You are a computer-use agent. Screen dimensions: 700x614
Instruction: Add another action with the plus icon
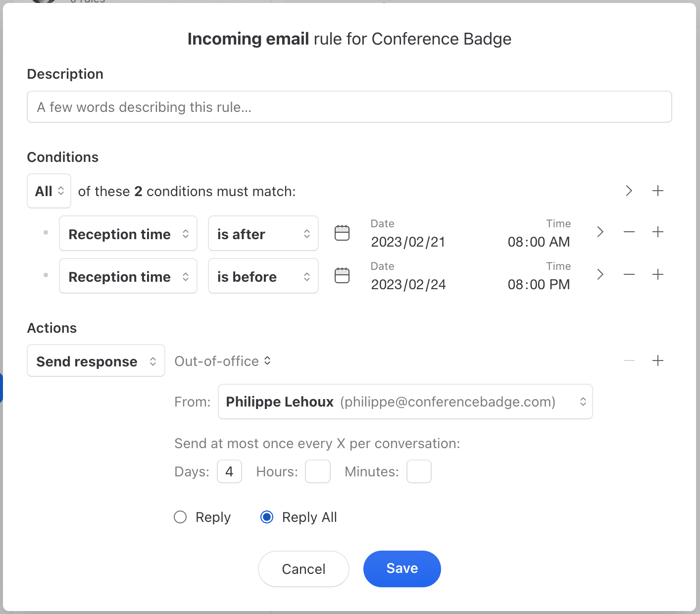(658, 360)
